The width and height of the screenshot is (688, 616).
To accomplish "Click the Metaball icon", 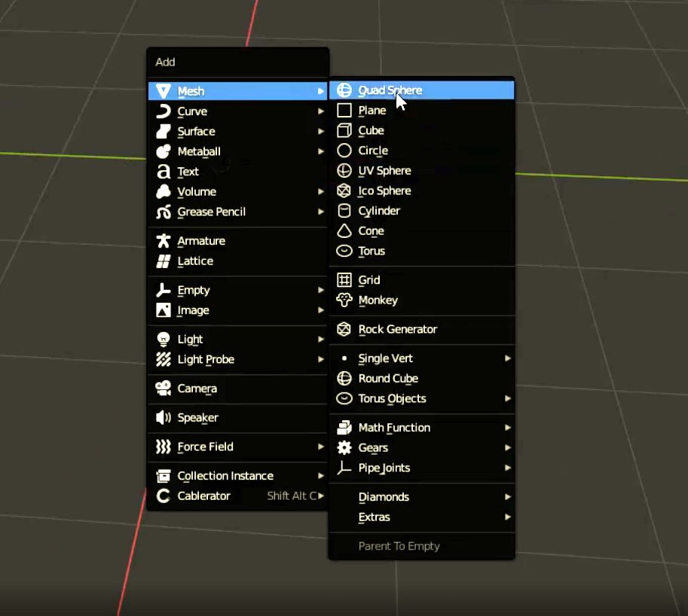I will tap(164, 151).
